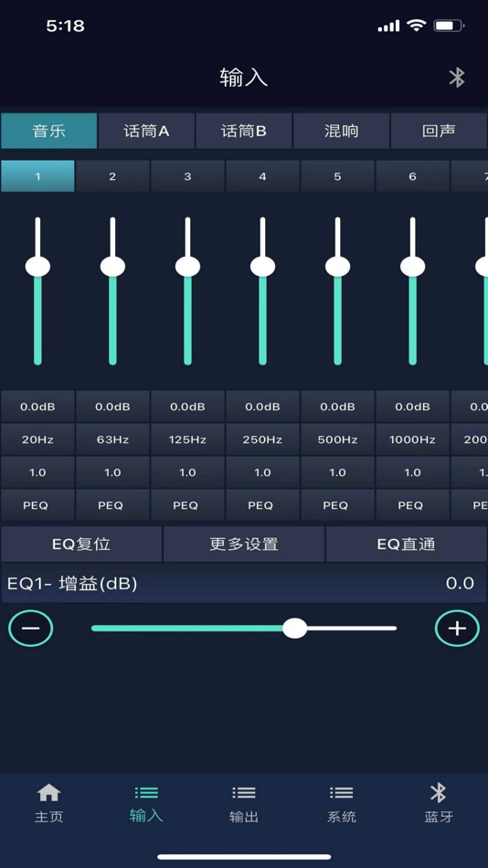
Task: Select the 混响 reverb tab
Action: (341, 132)
